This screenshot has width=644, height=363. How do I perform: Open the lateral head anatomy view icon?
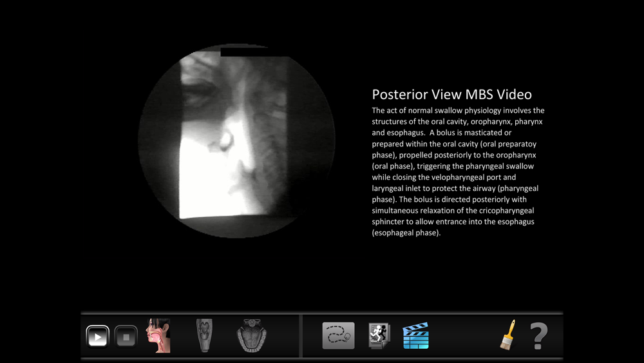tap(158, 335)
